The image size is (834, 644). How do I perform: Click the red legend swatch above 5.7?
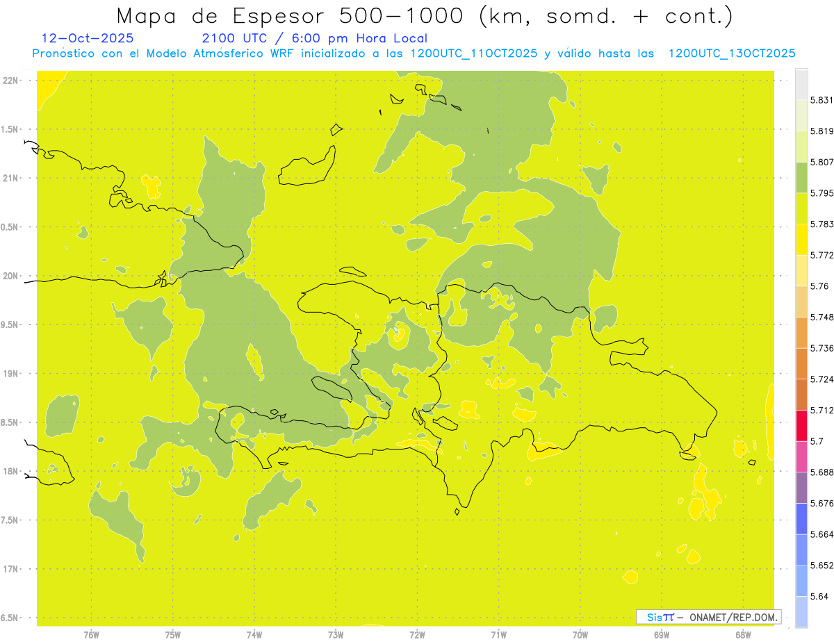[x=801, y=425]
